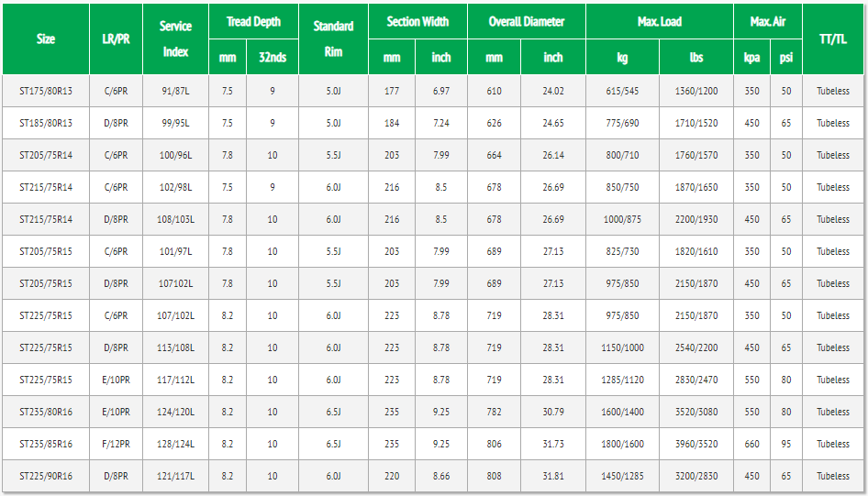Select the Max. Air header cell
The height and width of the screenshot is (496, 868).
click(x=768, y=21)
